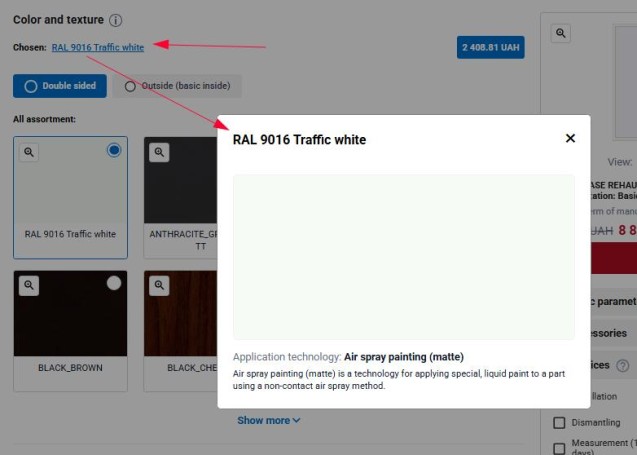Select the BLACK_BROWN texture thumbnail
Viewport: 637px width, 455px height.
click(x=70, y=315)
